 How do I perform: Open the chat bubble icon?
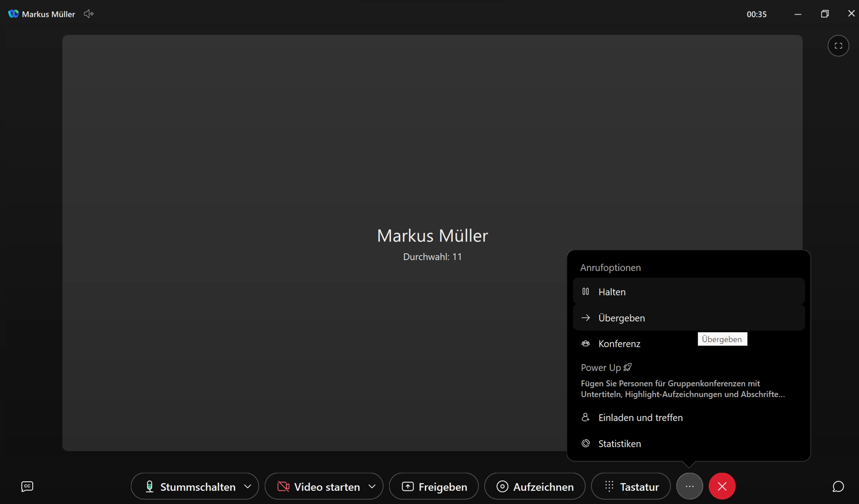838,486
